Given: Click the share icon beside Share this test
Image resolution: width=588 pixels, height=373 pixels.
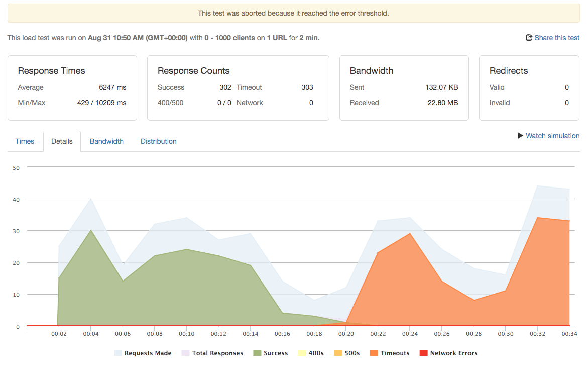Looking at the screenshot, I should click(x=529, y=38).
